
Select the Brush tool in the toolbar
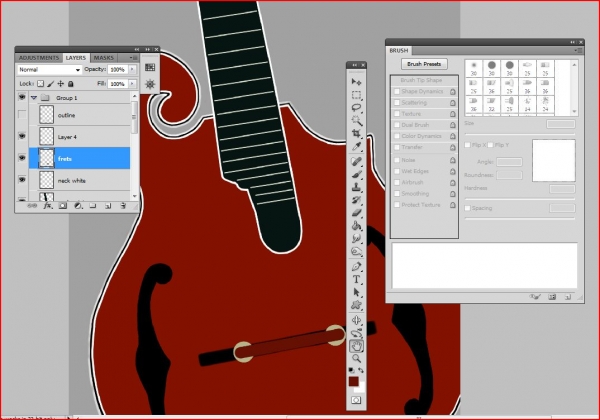[356, 174]
